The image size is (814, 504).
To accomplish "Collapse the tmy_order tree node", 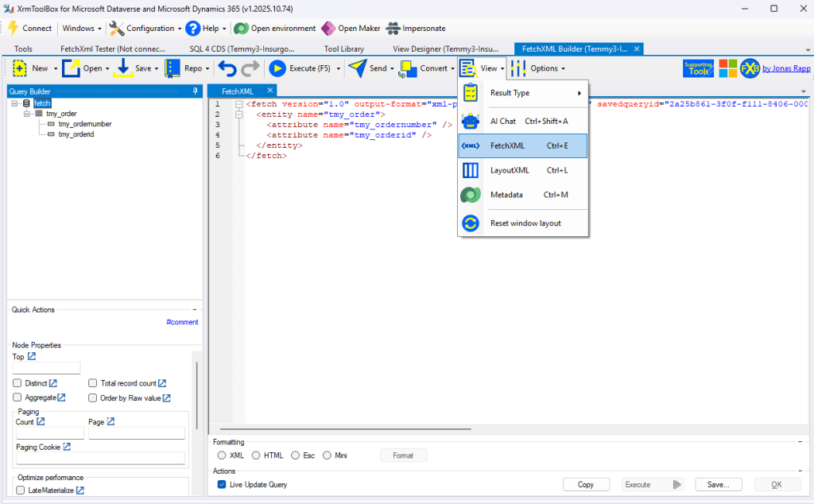I will point(27,114).
